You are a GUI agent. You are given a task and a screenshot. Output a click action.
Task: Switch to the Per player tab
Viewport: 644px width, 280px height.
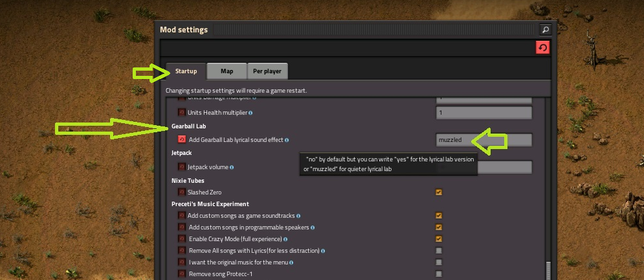[267, 71]
